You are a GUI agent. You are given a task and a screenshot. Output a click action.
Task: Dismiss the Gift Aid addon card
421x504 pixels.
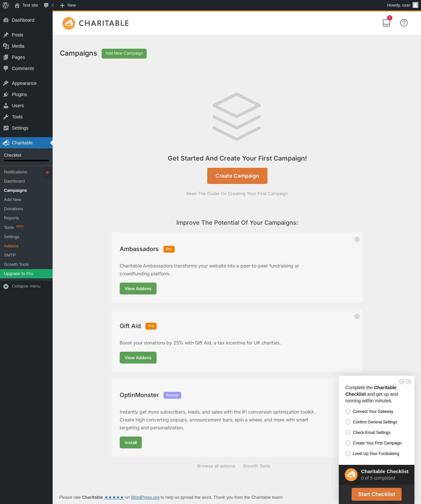357,316
